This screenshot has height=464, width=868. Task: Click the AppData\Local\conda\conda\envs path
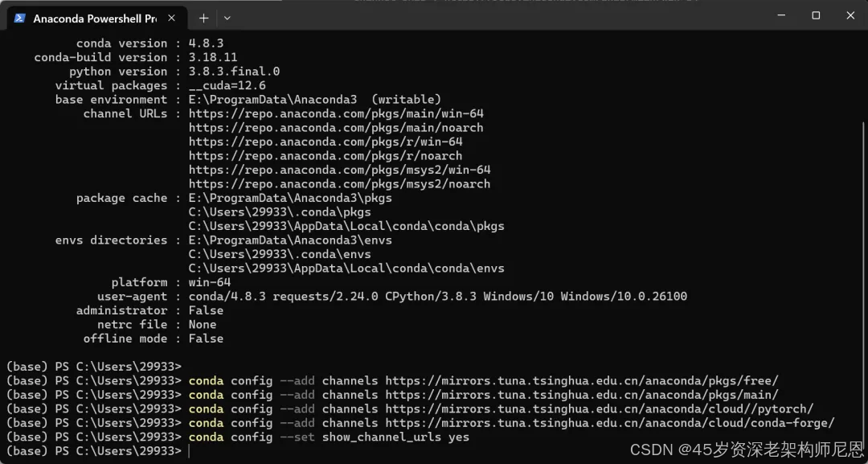(346, 268)
